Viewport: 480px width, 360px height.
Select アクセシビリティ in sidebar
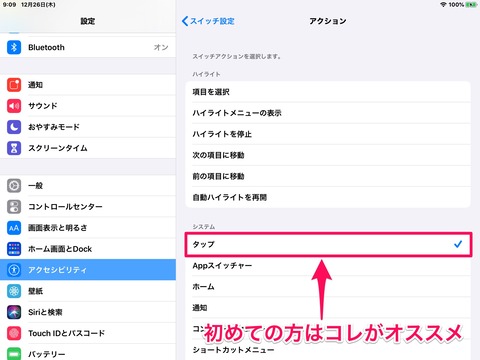[x=88, y=270]
